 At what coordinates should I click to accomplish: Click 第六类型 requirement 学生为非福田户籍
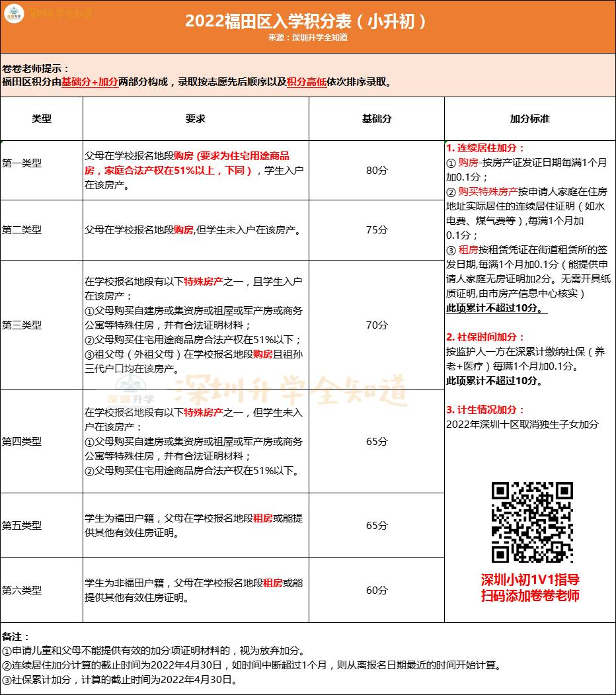pos(194,591)
